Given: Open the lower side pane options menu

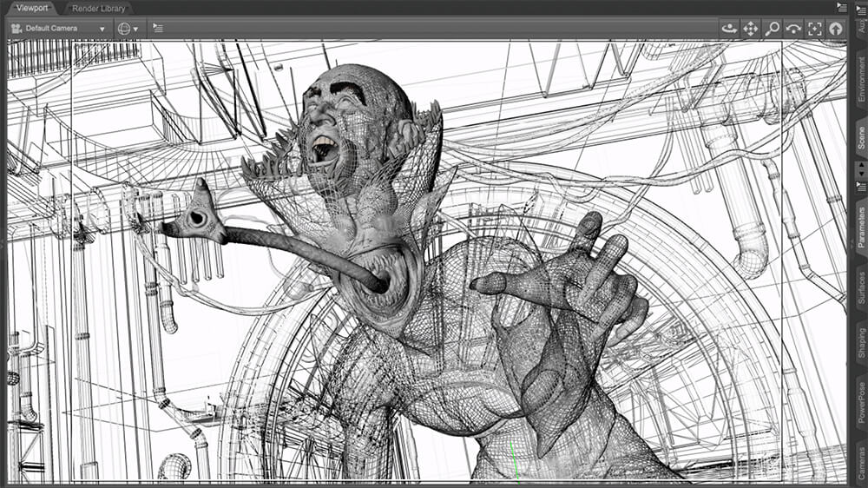Looking at the screenshot, I should (861, 186).
